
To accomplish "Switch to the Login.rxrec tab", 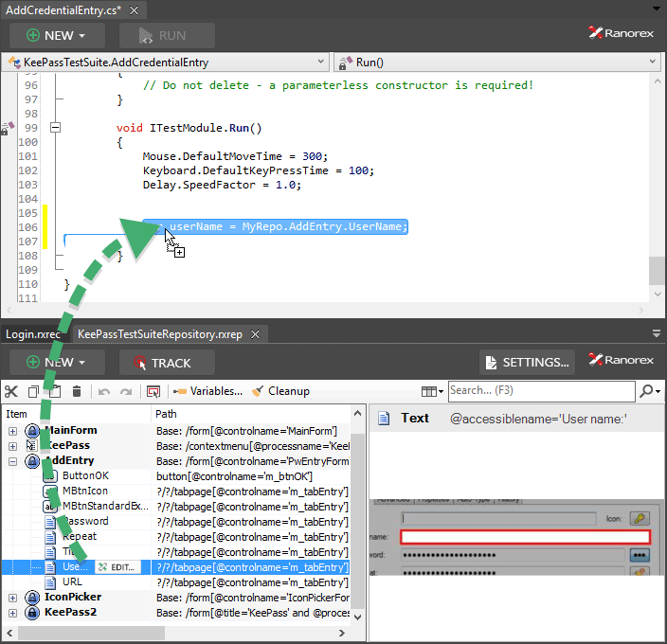I will (x=33, y=334).
